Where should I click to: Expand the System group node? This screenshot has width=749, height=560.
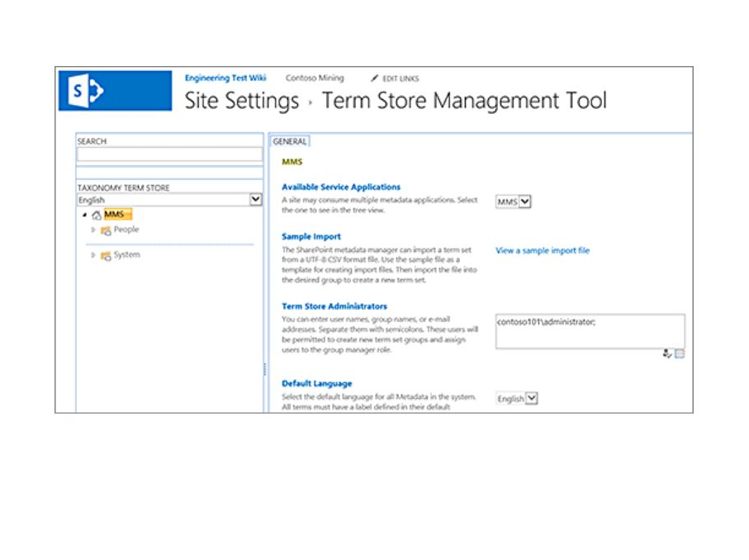coord(93,255)
